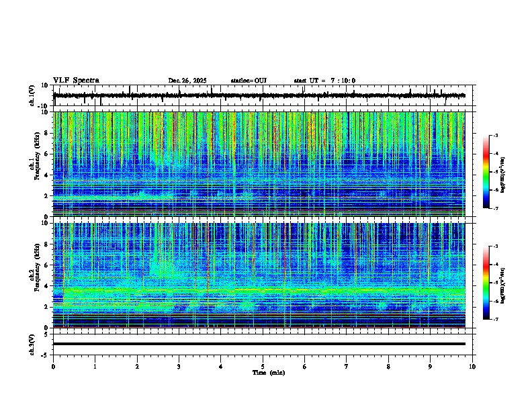The height and width of the screenshot is (411, 532).
Task: Click the "-3" tick on ch.1 colorbar
Action: pyautogui.click(x=496, y=136)
